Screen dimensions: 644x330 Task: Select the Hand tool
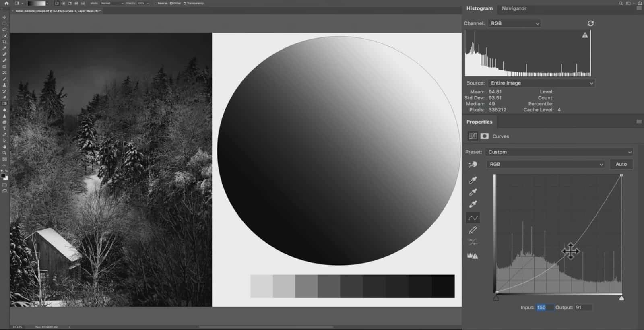(5, 147)
